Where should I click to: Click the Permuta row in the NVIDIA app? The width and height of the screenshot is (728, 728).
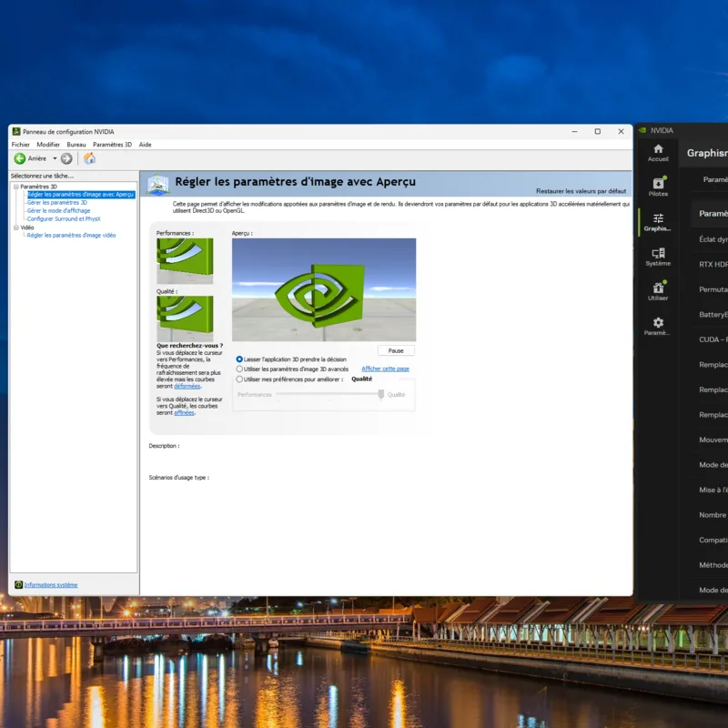coord(710,289)
